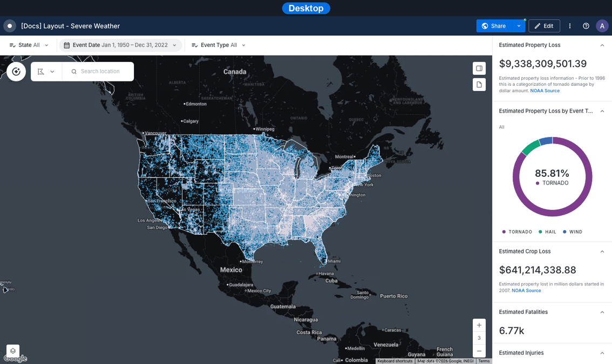
Task: Click the blue wind donut segment
Action: point(546,140)
